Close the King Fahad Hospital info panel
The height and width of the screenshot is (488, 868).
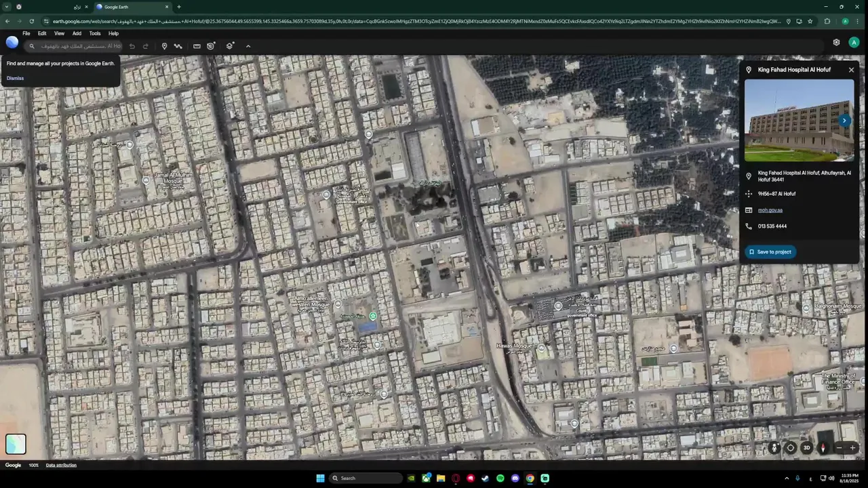pos(851,70)
